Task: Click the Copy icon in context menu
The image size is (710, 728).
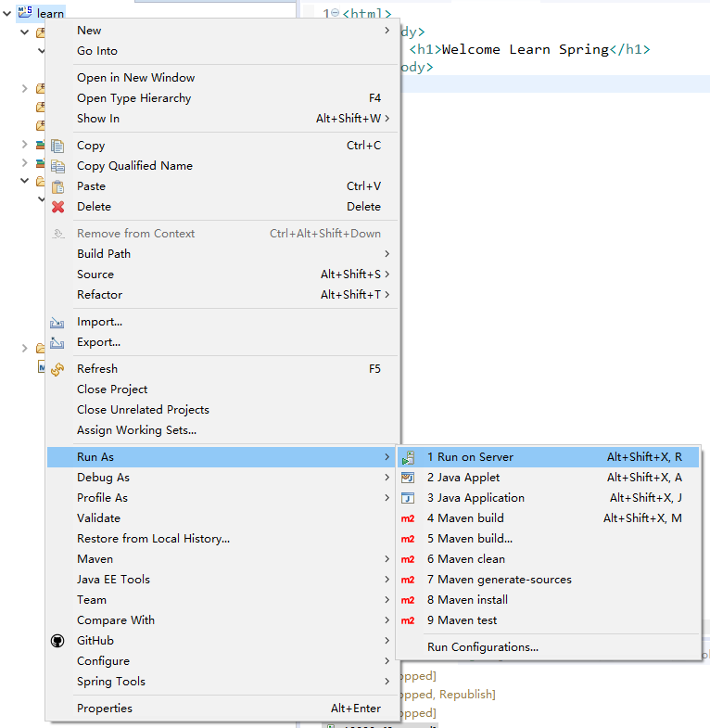Action: tap(58, 146)
